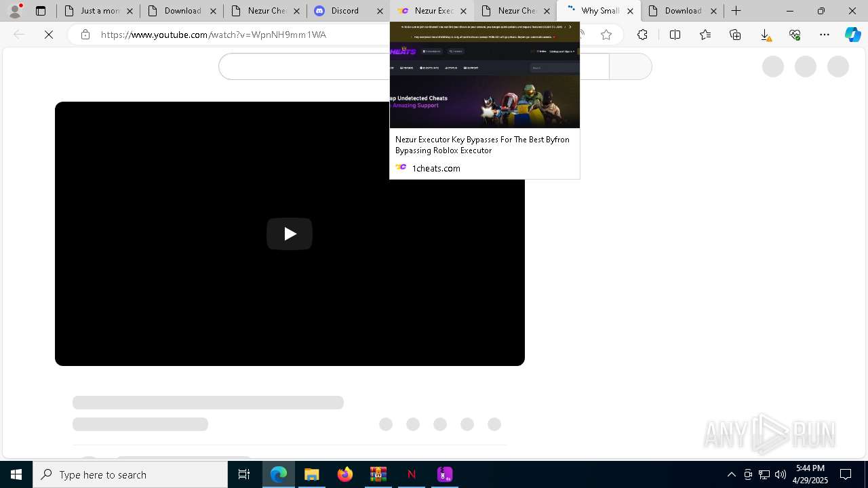Open Collections panel
Viewport: 868px width, 488px height.
coord(735,35)
